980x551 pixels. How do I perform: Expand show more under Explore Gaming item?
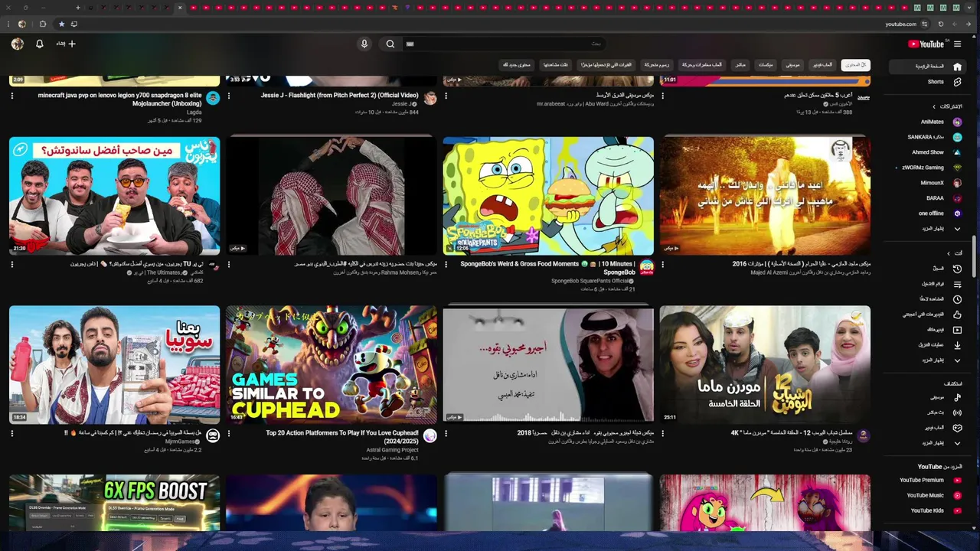929,443
